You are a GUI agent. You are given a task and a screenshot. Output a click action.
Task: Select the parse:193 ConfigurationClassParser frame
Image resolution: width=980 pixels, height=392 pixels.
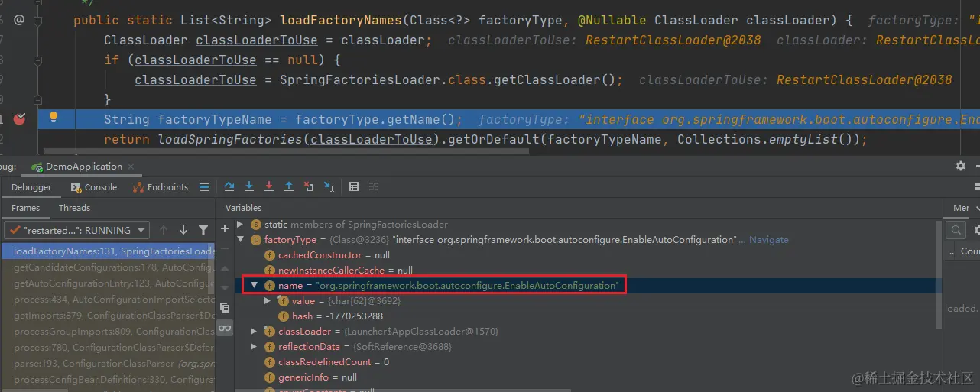click(x=108, y=364)
